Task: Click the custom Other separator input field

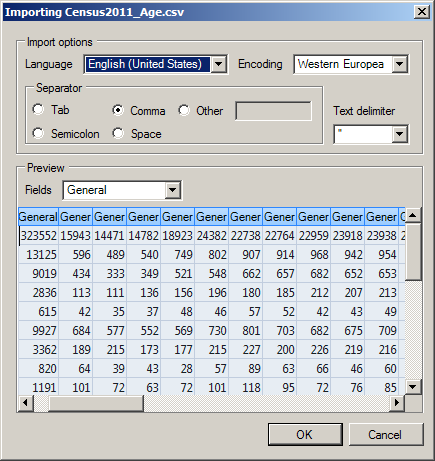Action: pos(273,111)
